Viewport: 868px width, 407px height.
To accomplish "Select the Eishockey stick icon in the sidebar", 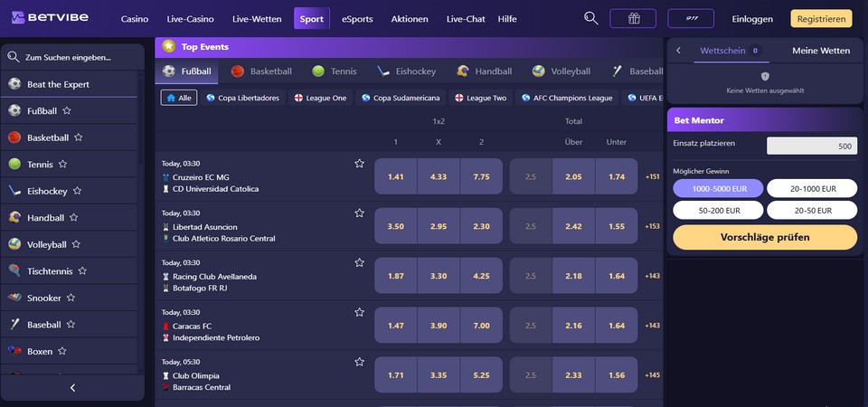I will coord(14,191).
